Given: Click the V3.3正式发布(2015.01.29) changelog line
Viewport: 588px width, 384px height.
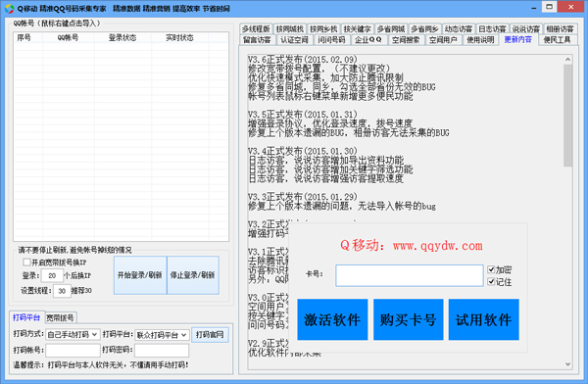Looking at the screenshot, I should click(303, 197).
